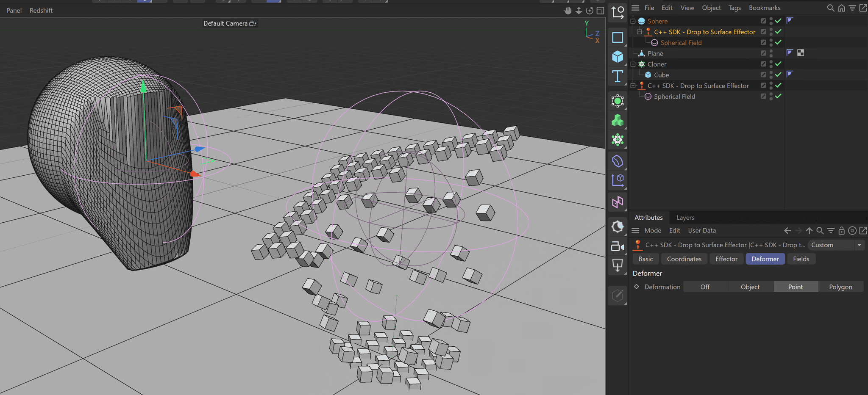Select the orange Spherical Field under Sphere
Viewport: 868px width, 395px height.
coord(681,43)
